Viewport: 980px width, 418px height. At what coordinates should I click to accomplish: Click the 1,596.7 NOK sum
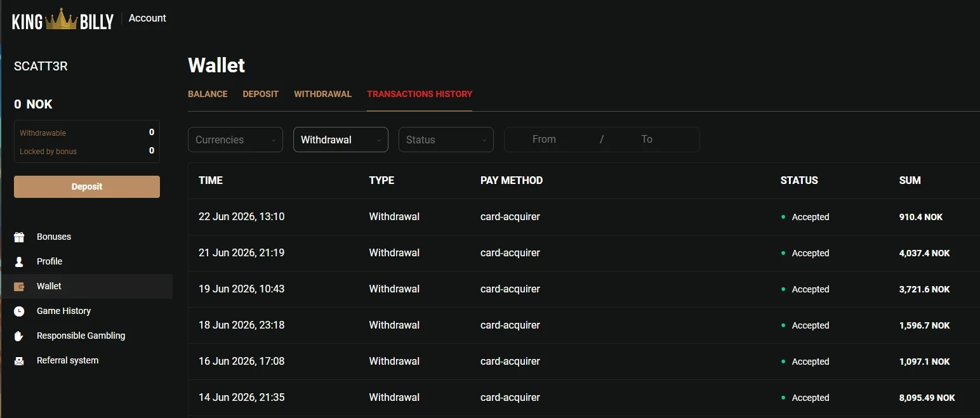925,325
